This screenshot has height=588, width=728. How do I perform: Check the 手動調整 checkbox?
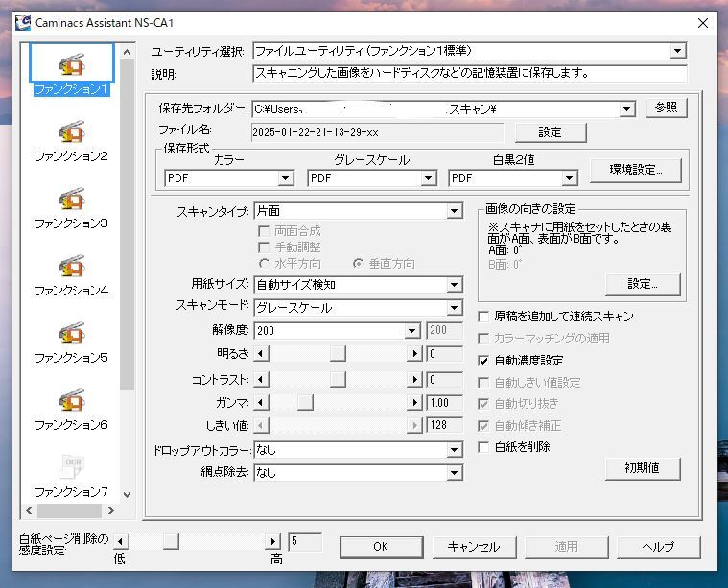click(x=264, y=247)
